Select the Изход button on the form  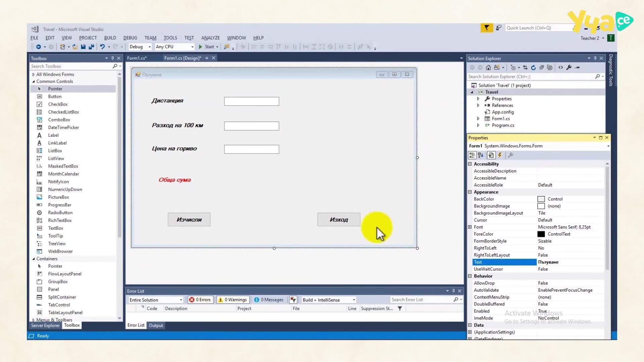[x=339, y=220]
